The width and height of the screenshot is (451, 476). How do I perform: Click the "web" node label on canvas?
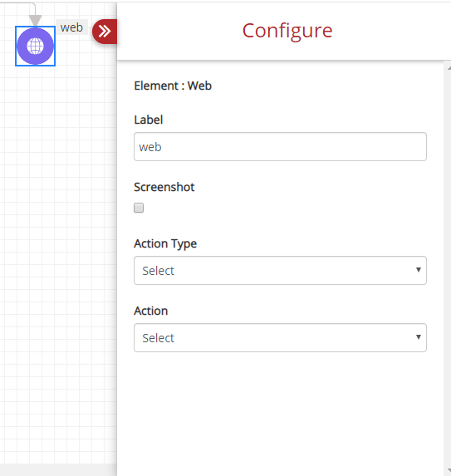pyautogui.click(x=71, y=27)
